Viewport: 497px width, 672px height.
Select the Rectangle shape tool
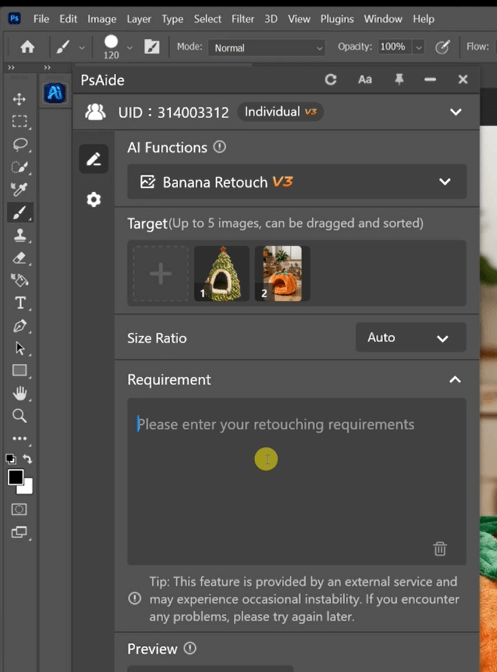pyautogui.click(x=20, y=370)
